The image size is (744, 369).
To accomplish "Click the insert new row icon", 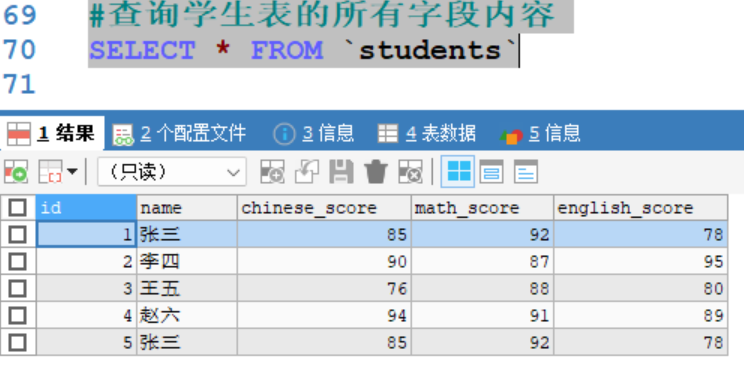I will point(272,171).
